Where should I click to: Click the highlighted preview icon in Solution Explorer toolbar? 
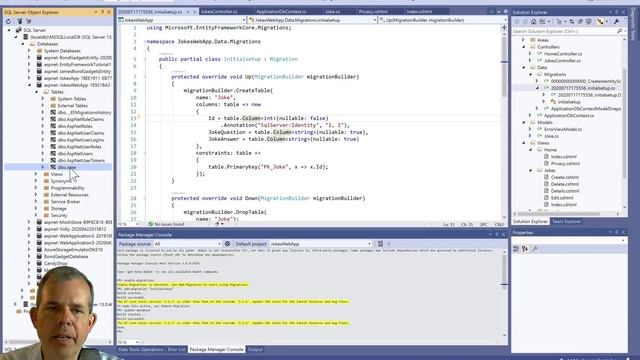[600, 22]
